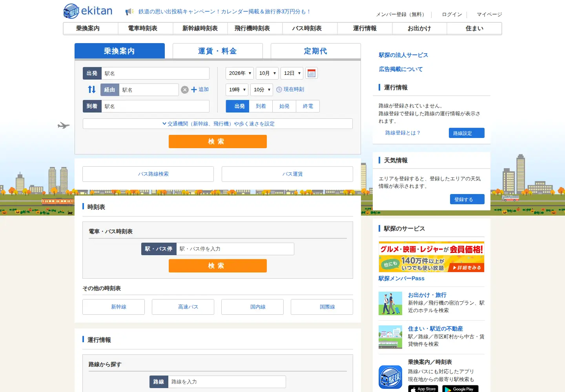The height and width of the screenshot is (392, 565).
Task: Open 飛行機時刻表 in the navigation bar
Action: click(255, 29)
